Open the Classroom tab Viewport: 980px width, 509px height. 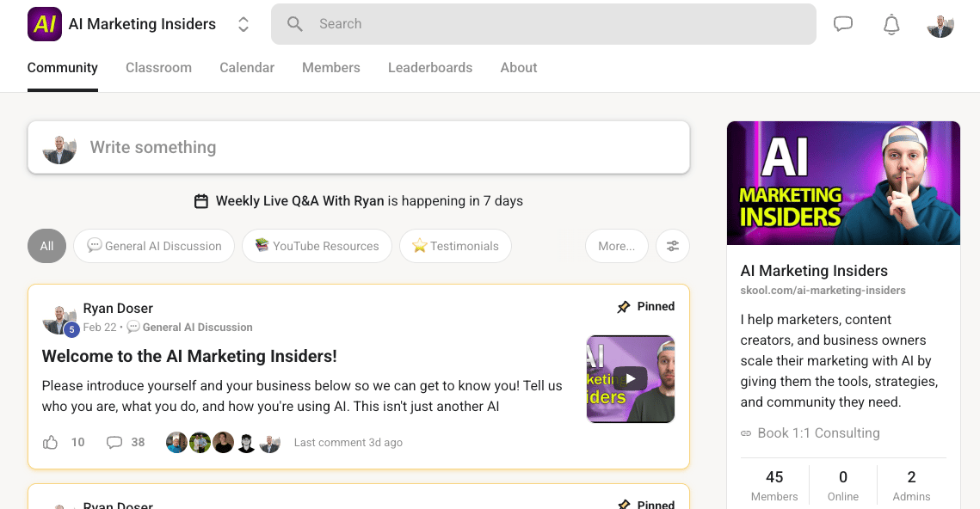tap(159, 67)
